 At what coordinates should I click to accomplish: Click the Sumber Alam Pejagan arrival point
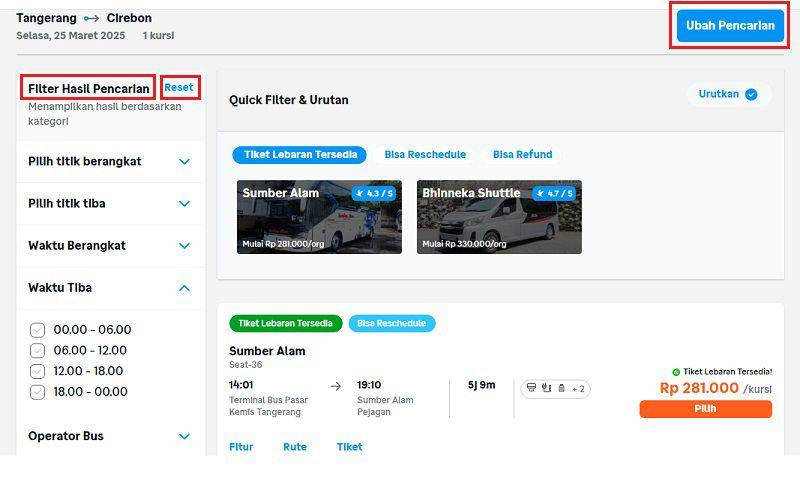[385, 406]
